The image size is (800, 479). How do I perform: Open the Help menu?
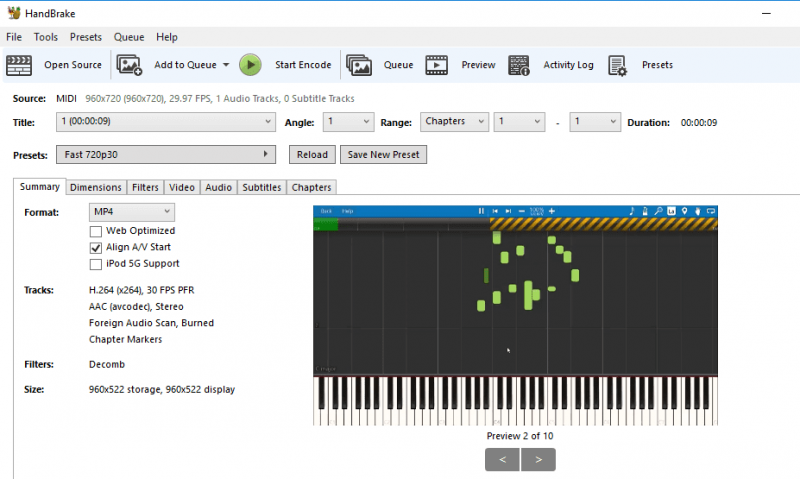point(167,37)
